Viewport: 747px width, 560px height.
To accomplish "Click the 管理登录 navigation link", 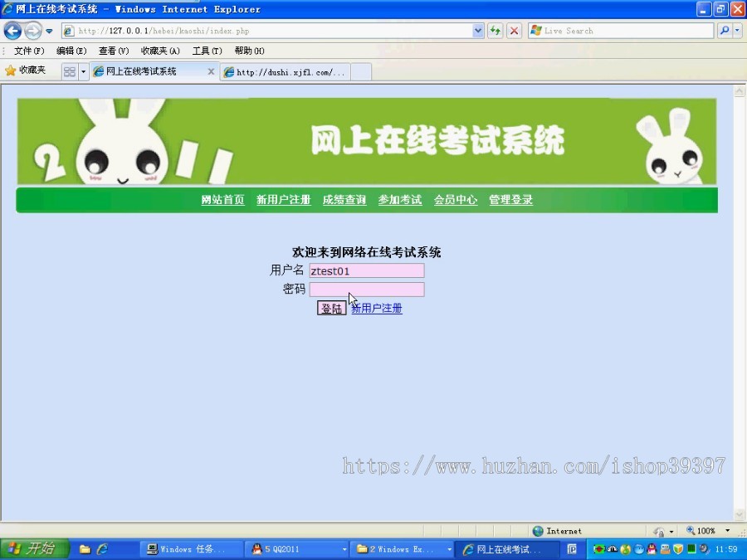I will pyautogui.click(x=510, y=200).
